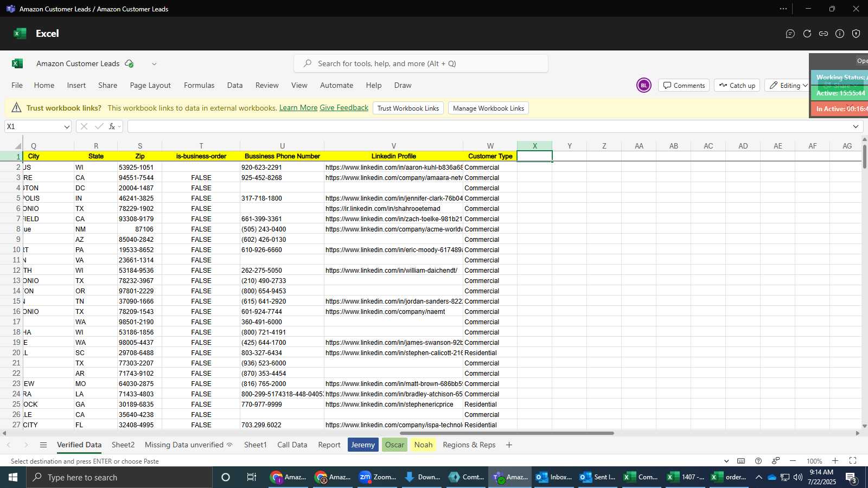
Task: Select the column V header
Action: [x=393, y=146]
